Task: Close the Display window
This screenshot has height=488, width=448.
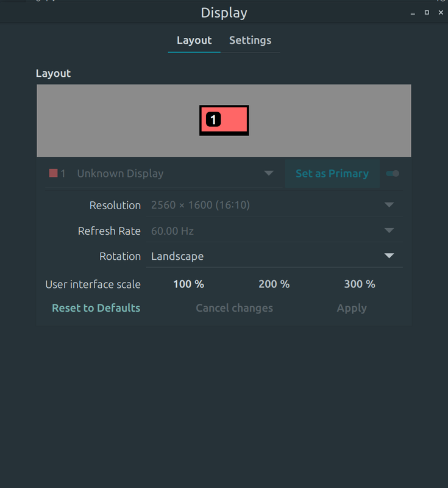Action: [441, 12]
